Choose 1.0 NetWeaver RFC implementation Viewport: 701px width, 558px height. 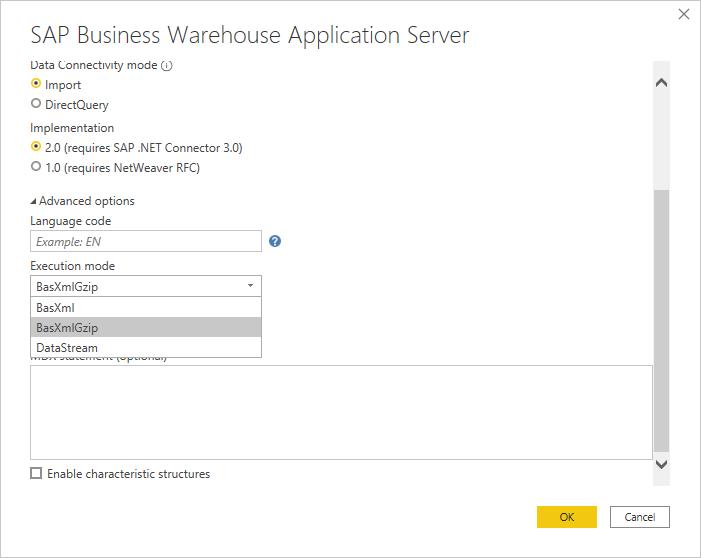click(36, 167)
